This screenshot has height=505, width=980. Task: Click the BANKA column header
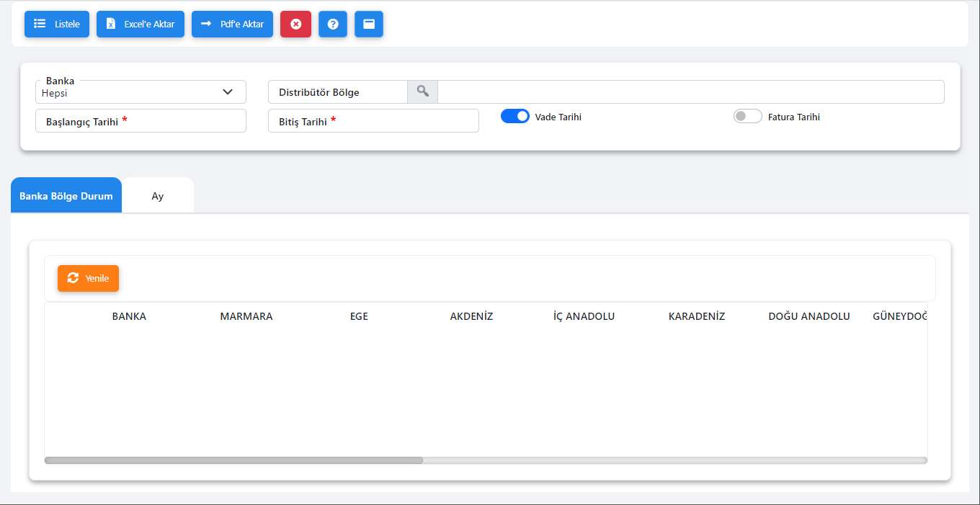129,316
